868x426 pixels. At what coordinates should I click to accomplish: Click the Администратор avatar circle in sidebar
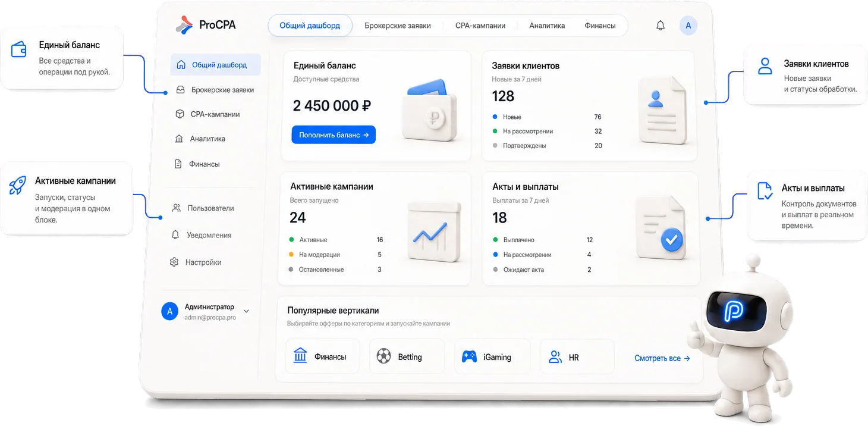[170, 312]
